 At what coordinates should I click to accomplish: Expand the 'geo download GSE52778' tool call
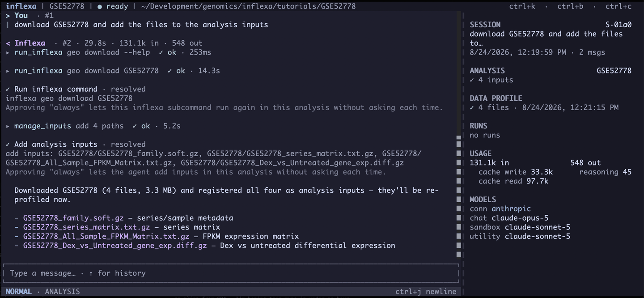pyautogui.click(x=113, y=71)
